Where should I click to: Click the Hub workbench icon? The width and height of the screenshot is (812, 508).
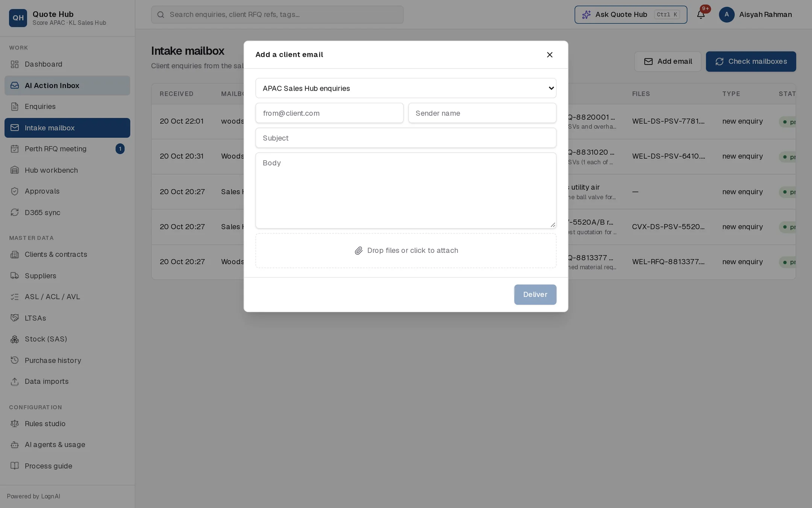coord(15,170)
